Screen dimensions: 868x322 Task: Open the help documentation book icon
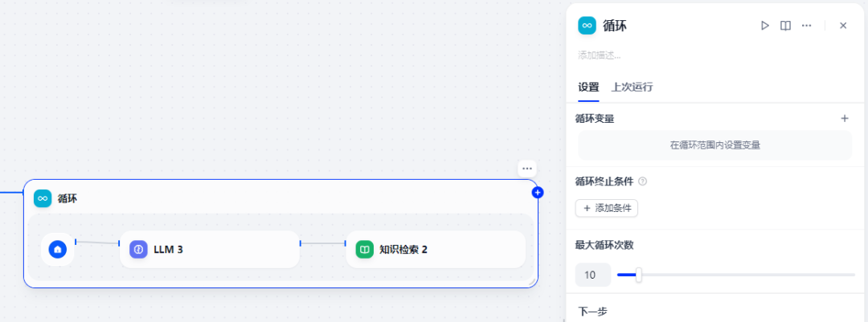(x=785, y=26)
